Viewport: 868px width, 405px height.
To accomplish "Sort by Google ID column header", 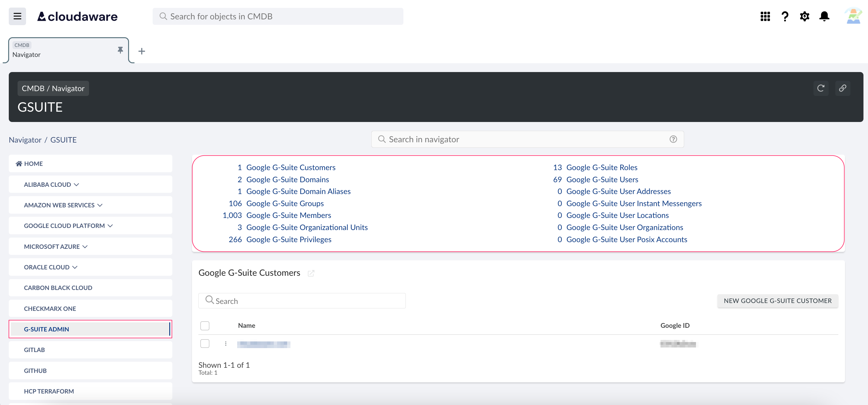I will click(x=674, y=326).
